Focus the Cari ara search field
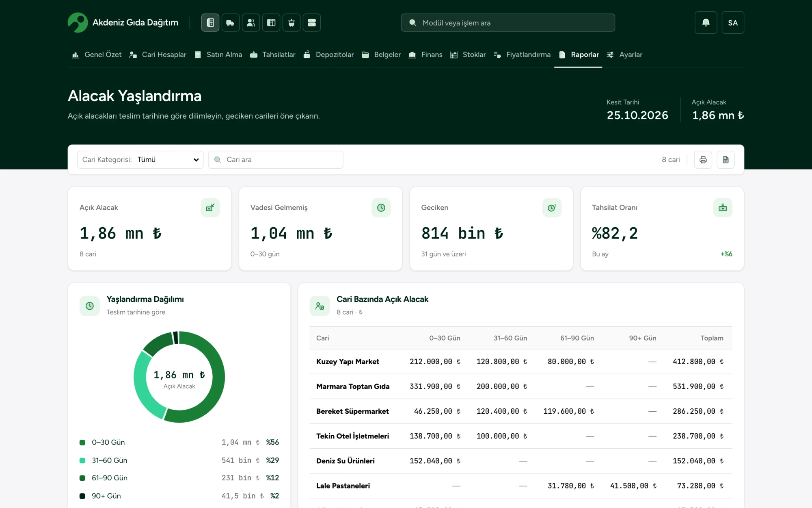The height and width of the screenshot is (508, 812). 276,160
